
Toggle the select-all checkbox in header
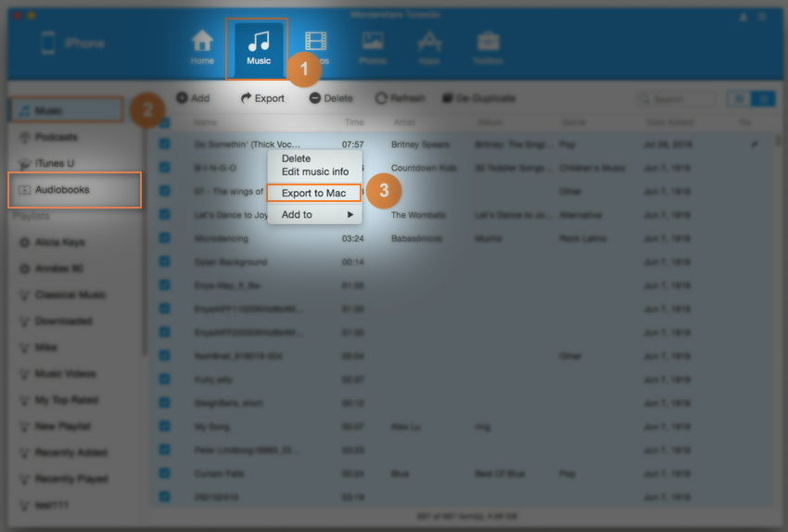pos(164,122)
